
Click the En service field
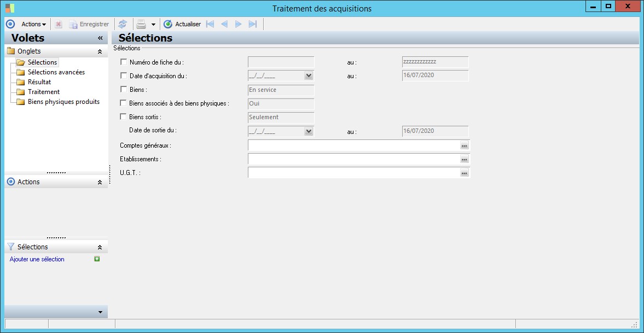(x=281, y=90)
